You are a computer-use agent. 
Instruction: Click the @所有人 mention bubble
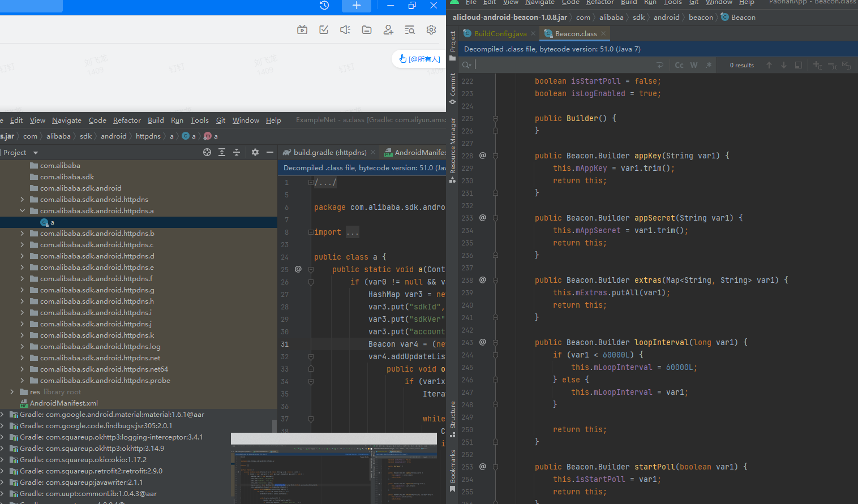(419, 59)
